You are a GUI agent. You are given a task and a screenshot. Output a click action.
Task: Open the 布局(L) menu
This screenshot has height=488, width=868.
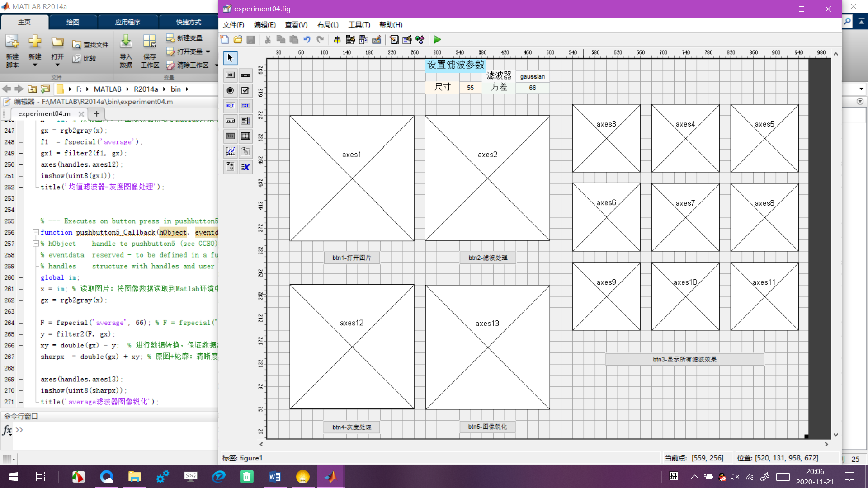327,25
